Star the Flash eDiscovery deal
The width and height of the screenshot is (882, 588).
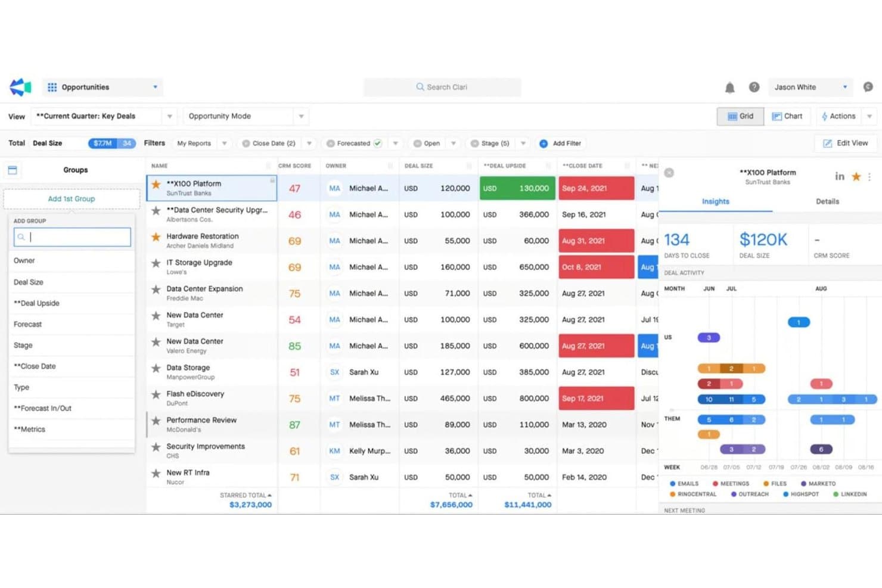click(156, 395)
